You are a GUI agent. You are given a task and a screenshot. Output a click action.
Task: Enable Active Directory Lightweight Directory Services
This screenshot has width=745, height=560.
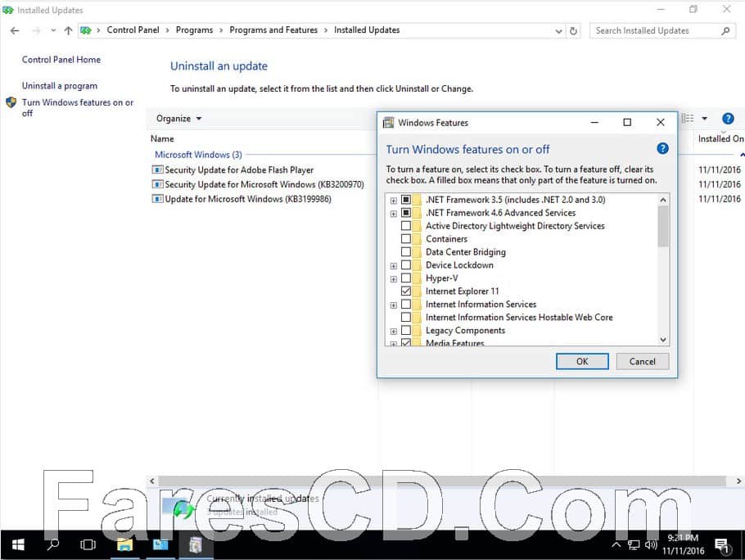(406, 226)
